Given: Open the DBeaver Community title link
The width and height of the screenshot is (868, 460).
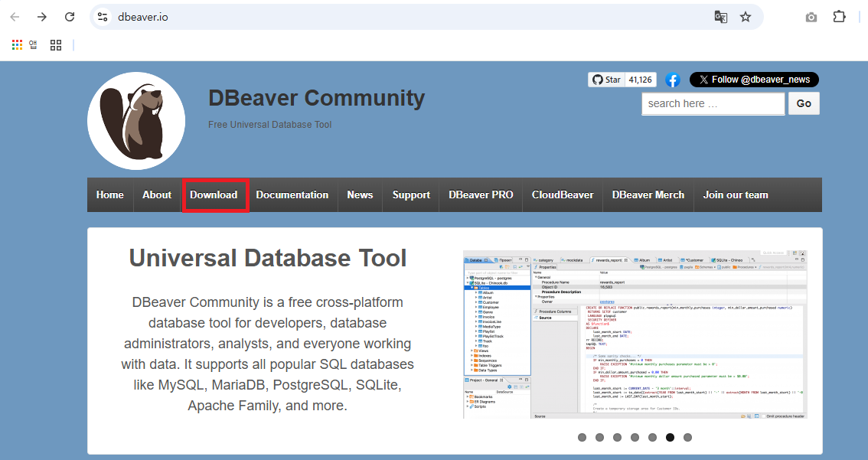Looking at the screenshot, I should click(x=317, y=98).
